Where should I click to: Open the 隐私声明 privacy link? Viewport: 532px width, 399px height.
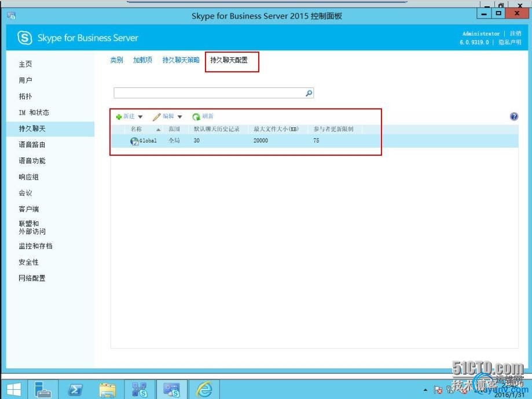pyautogui.click(x=510, y=42)
